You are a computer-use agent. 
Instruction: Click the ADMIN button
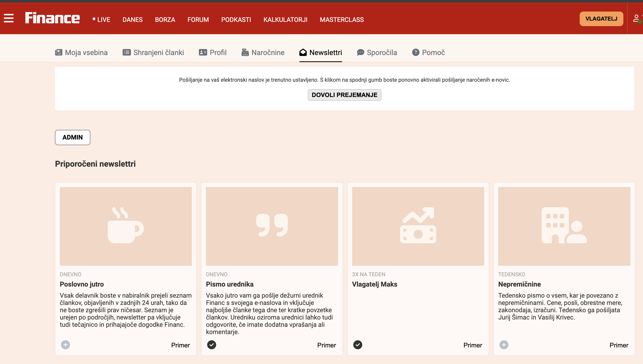click(72, 137)
